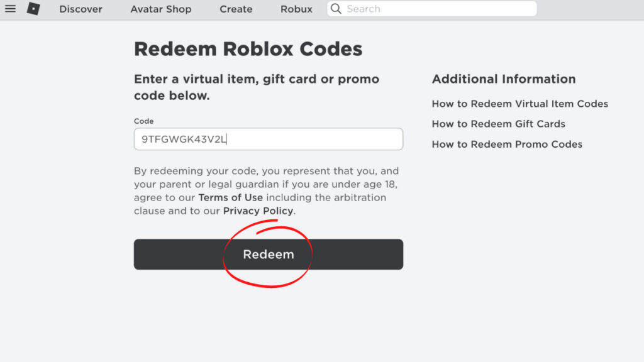
Task: Click the "By redeeming your code" disclaimer paragraph
Action: pyautogui.click(x=266, y=191)
